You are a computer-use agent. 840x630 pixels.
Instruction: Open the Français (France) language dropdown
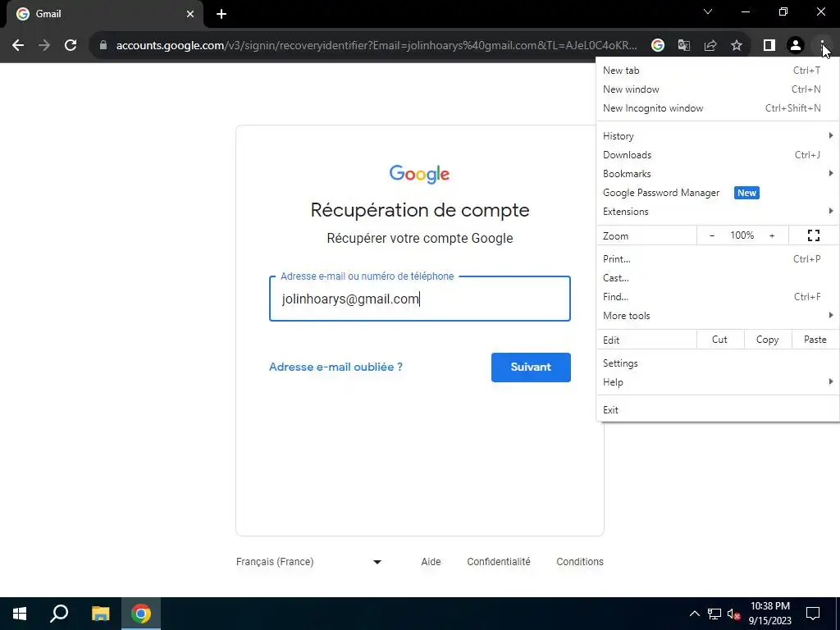(309, 561)
